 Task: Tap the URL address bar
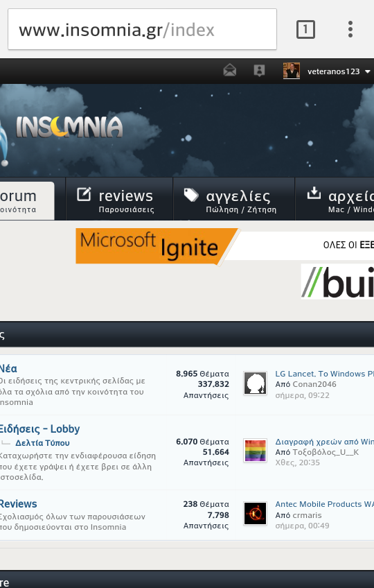pyautogui.click(x=143, y=29)
